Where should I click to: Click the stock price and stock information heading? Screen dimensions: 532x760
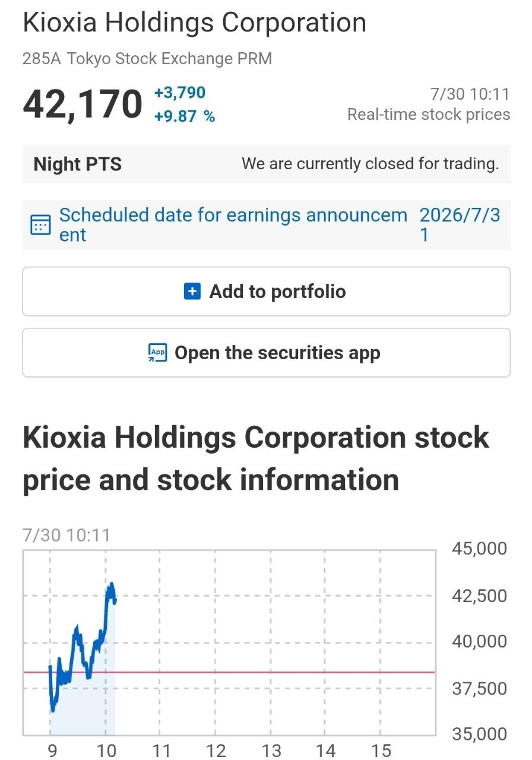point(256,458)
